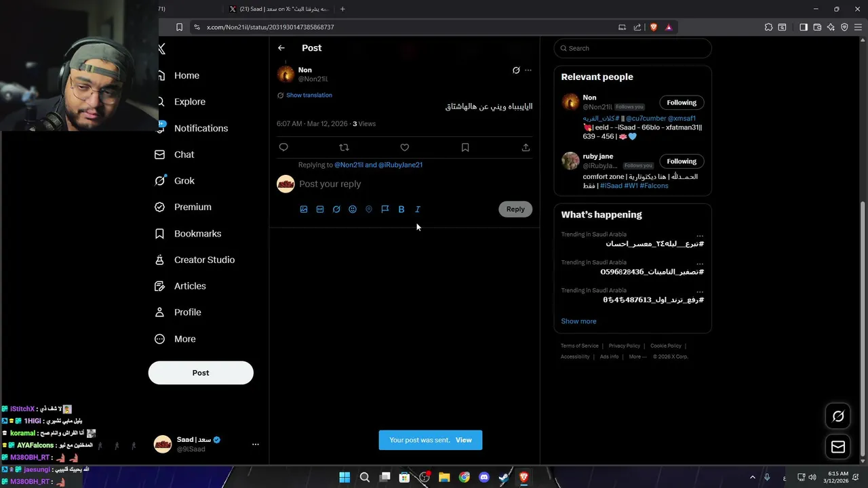Open Brave Shields lion icon
This screenshot has height=488, width=868.
coord(654,27)
